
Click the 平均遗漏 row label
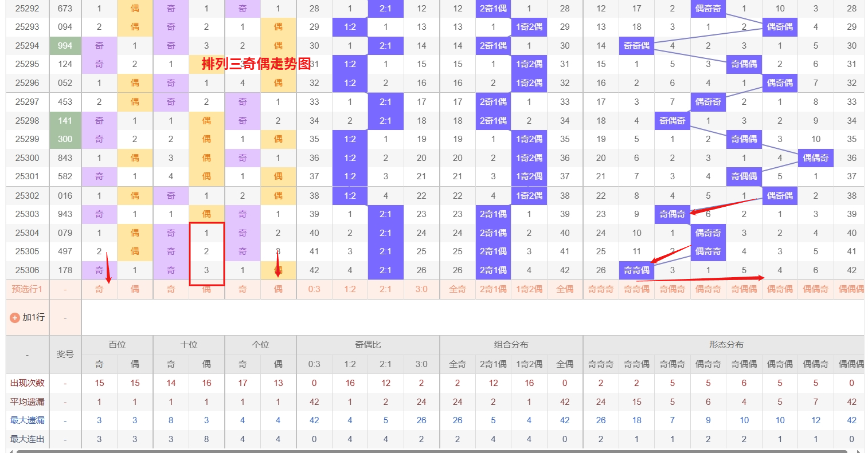coord(28,402)
